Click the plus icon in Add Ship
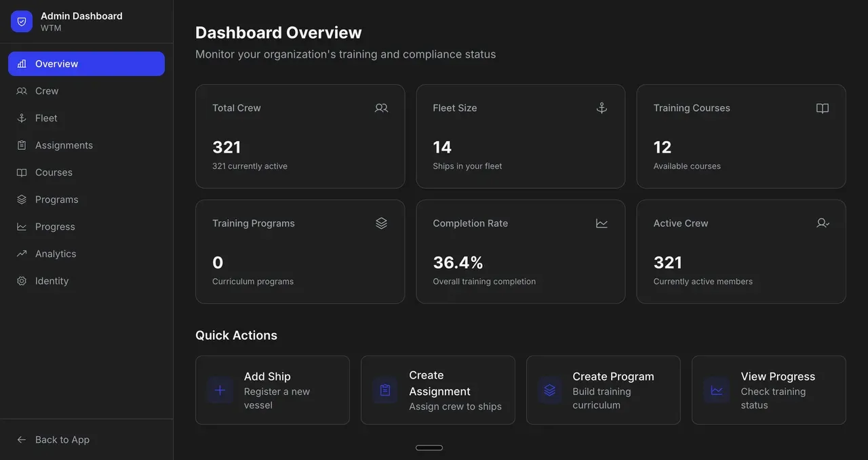The width and height of the screenshot is (868, 460). click(220, 390)
